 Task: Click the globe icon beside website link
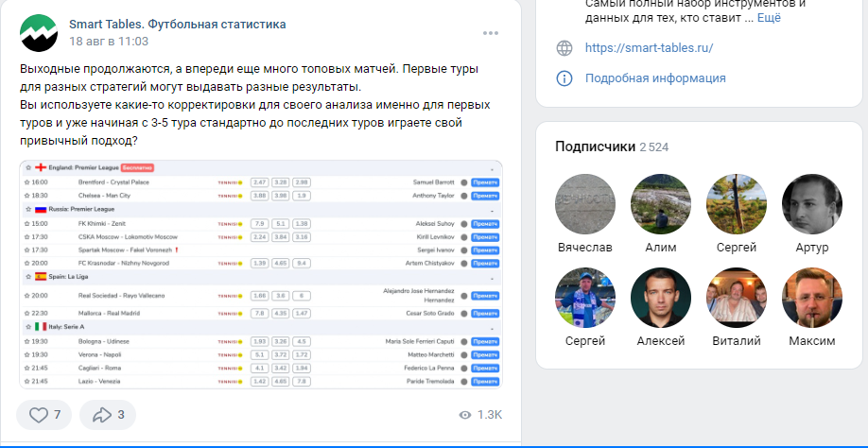564,48
